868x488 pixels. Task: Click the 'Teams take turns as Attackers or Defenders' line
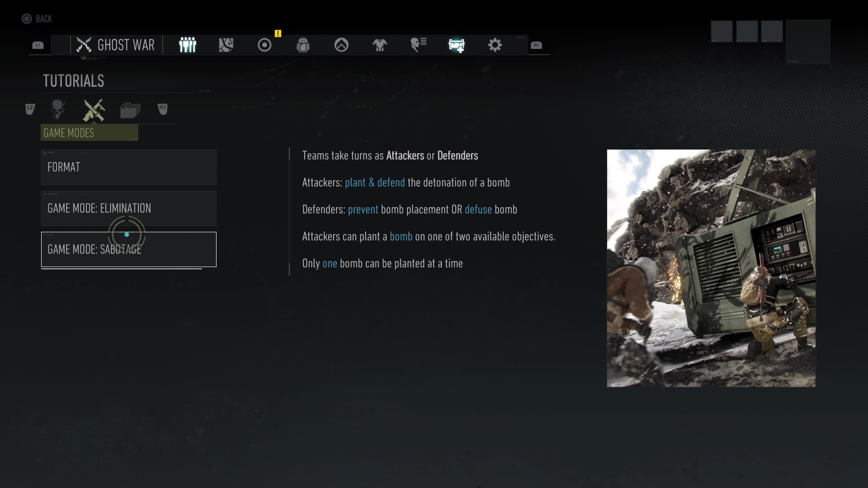[390, 156]
